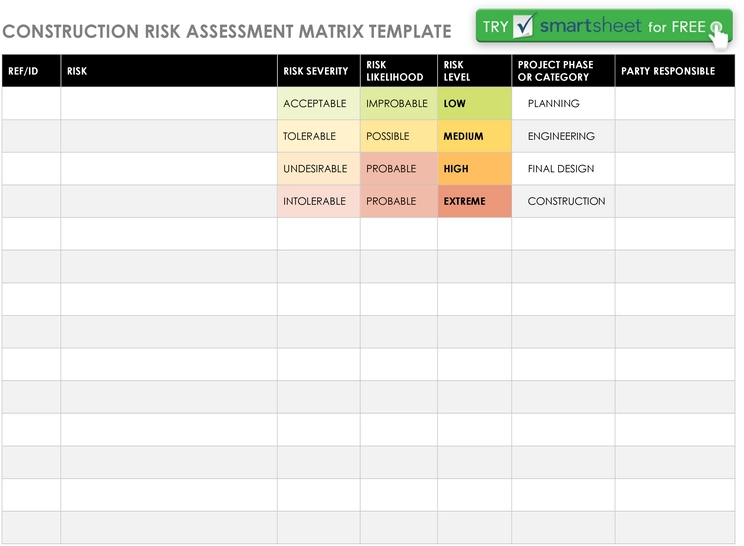The height and width of the screenshot is (546, 744).
Task: Select the EXTREME risk level cell
Action: (474, 201)
